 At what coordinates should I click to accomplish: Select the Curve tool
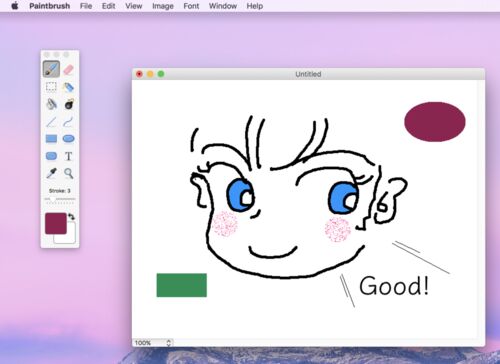point(68,122)
